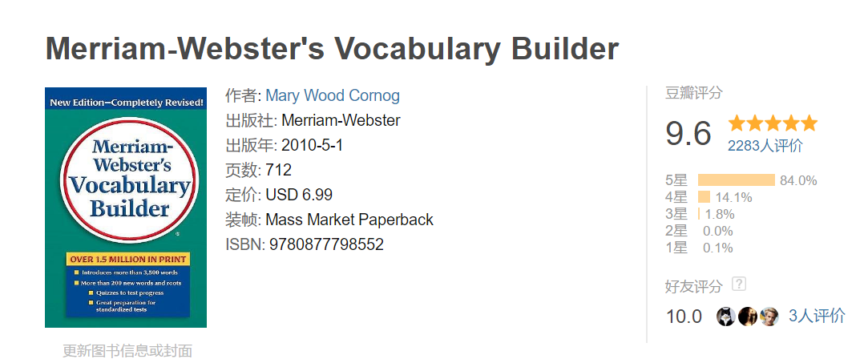Open the 3人评价 friends' ratings link
The image size is (868, 363).
coord(817,316)
